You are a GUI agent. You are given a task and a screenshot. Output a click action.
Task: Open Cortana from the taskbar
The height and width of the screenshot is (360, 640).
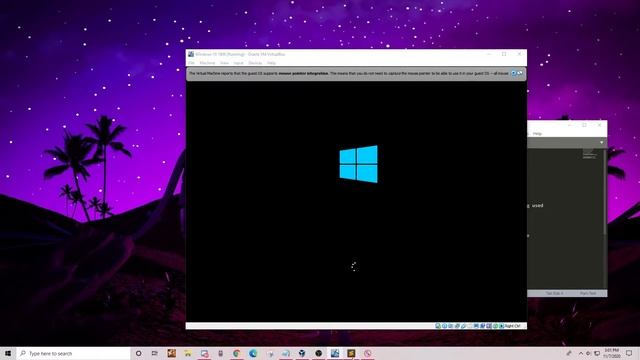click(138, 353)
